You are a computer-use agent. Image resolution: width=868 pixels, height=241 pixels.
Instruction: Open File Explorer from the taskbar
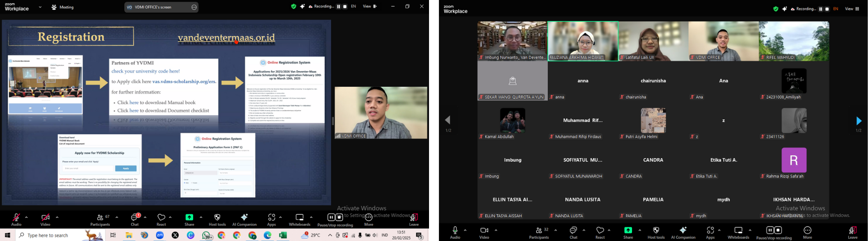(129, 235)
